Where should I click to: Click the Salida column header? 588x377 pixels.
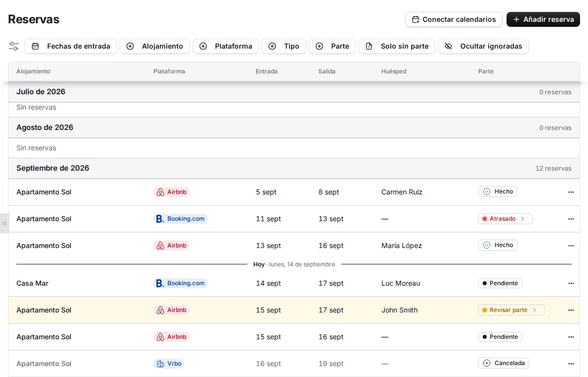327,71
